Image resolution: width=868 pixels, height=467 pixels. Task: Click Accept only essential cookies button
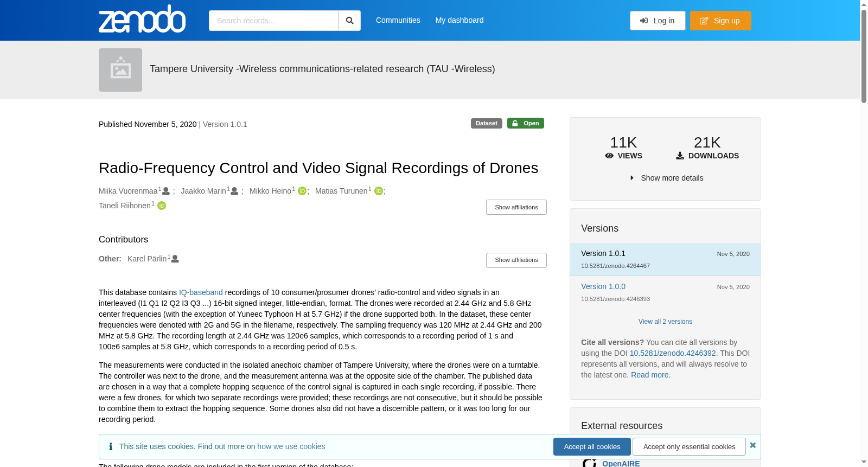coord(689,447)
